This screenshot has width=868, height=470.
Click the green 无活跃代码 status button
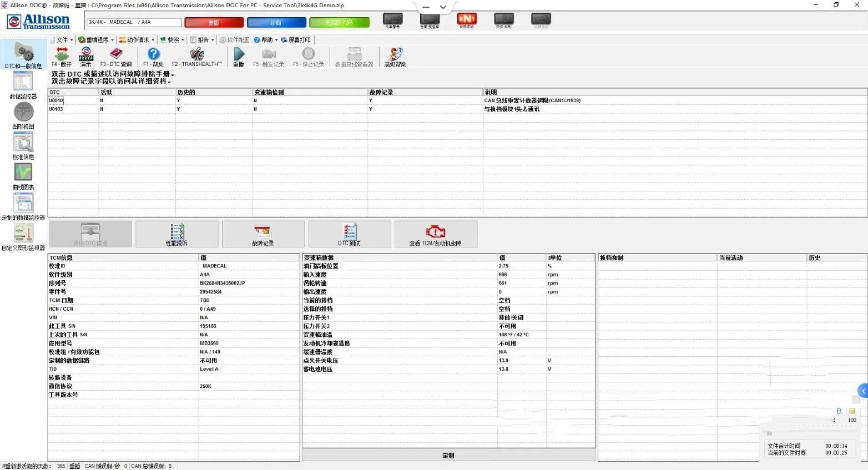[x=339, y=23]
